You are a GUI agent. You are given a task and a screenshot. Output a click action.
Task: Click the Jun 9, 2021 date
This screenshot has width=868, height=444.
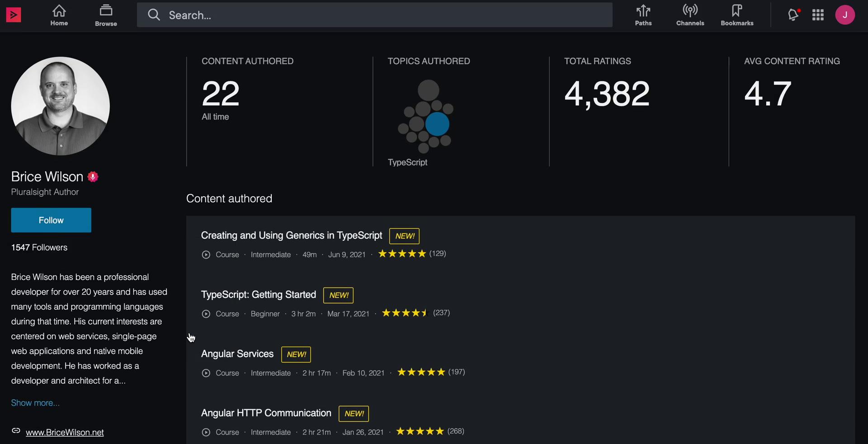347,255
